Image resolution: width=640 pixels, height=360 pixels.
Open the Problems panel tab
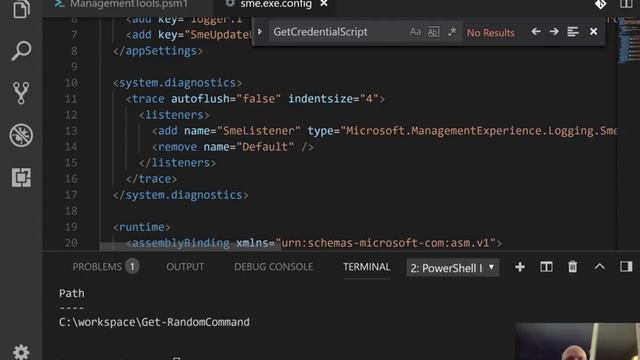pyautogui.click(x=105, y=267)
